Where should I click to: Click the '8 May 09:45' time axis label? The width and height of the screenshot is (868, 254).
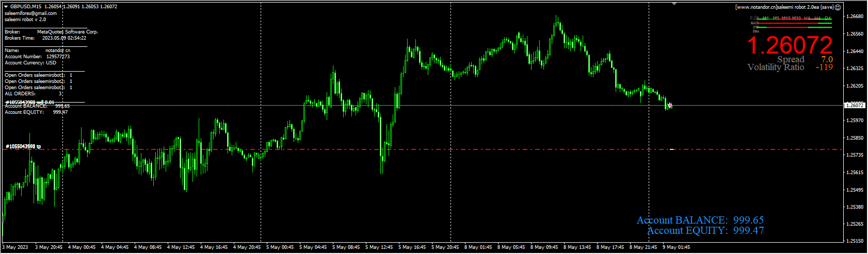(544, 247)
